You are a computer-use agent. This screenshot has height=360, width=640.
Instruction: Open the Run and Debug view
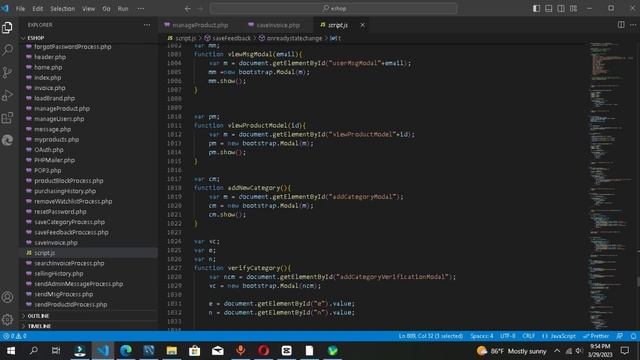(7, 95)
